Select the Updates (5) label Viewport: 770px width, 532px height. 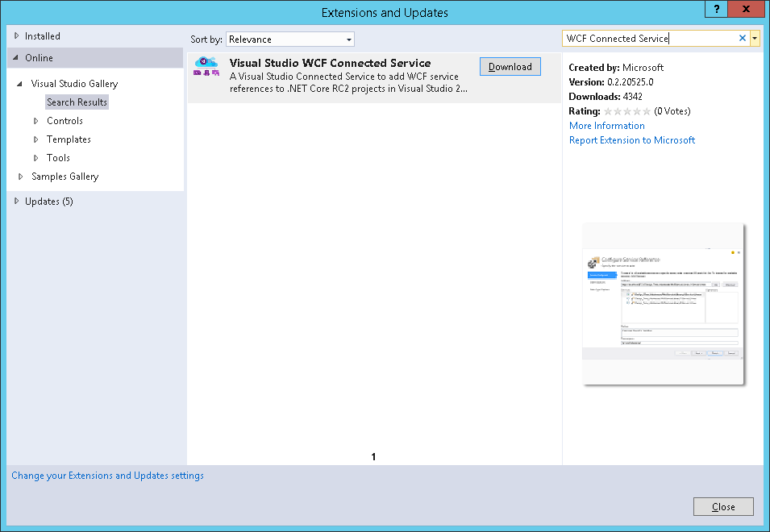point(49,202)
